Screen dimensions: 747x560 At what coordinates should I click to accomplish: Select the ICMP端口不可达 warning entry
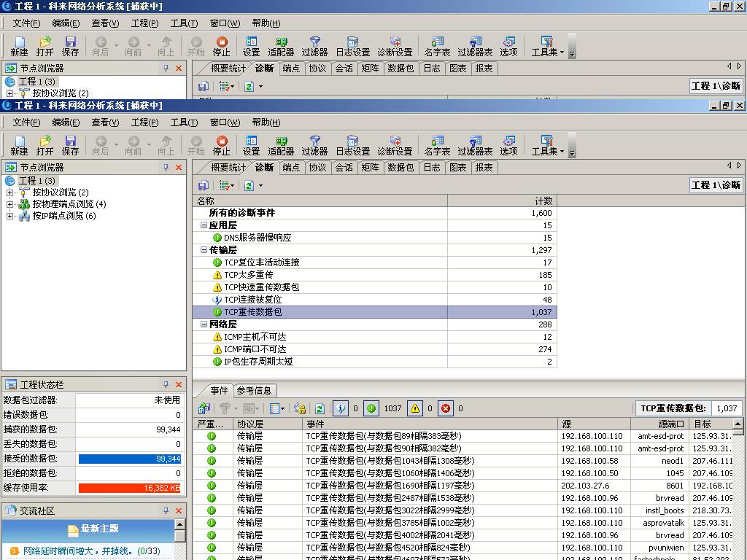[x=255, y=349]
